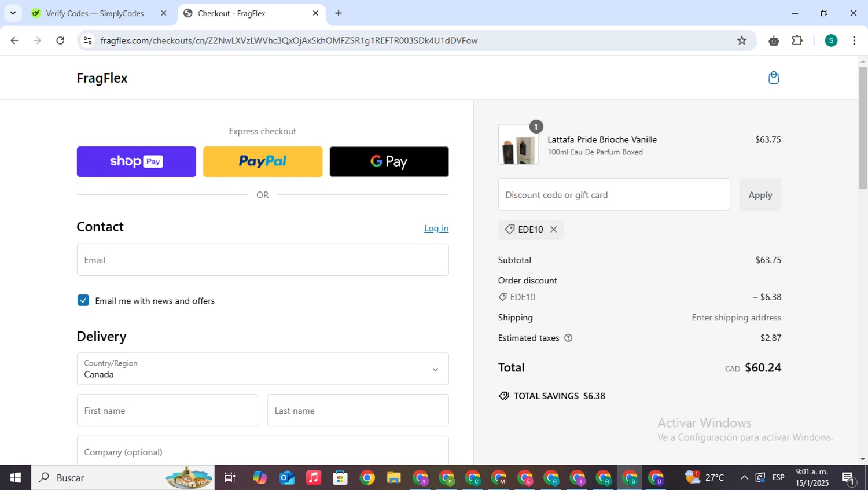
Task: Close the Checkout FragFlex tab
Action: coord(315,13)
